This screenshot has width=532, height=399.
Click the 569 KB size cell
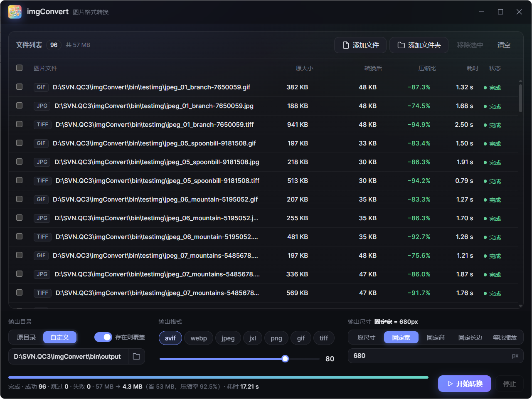coord(297,293)
